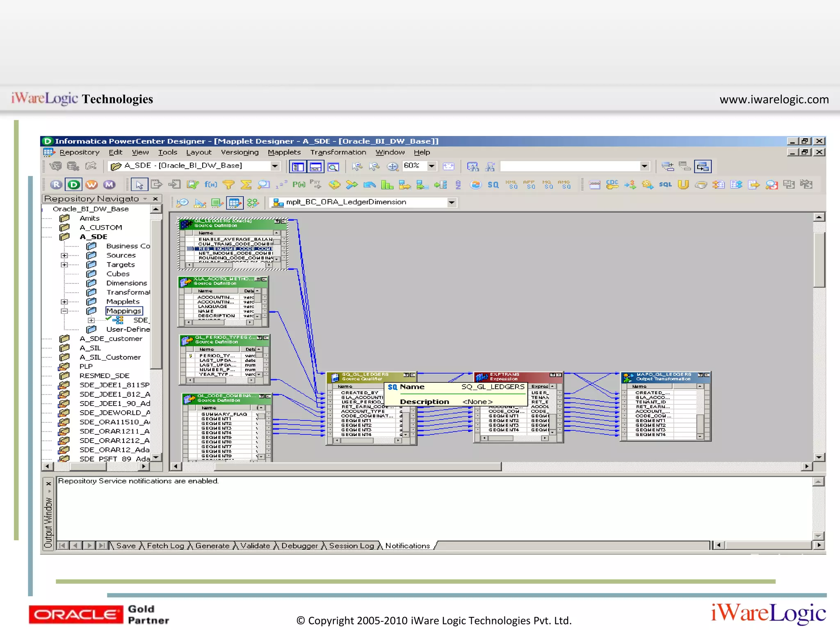Select the A_CUSTOM folder
Viewport: 840px width, 630px height.
coord(101,228)
